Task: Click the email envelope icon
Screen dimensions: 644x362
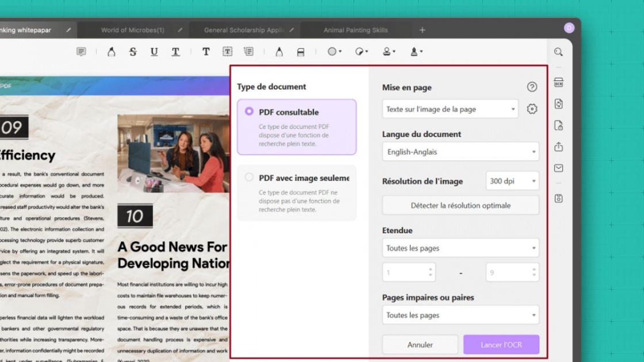Action: [558, 168]
